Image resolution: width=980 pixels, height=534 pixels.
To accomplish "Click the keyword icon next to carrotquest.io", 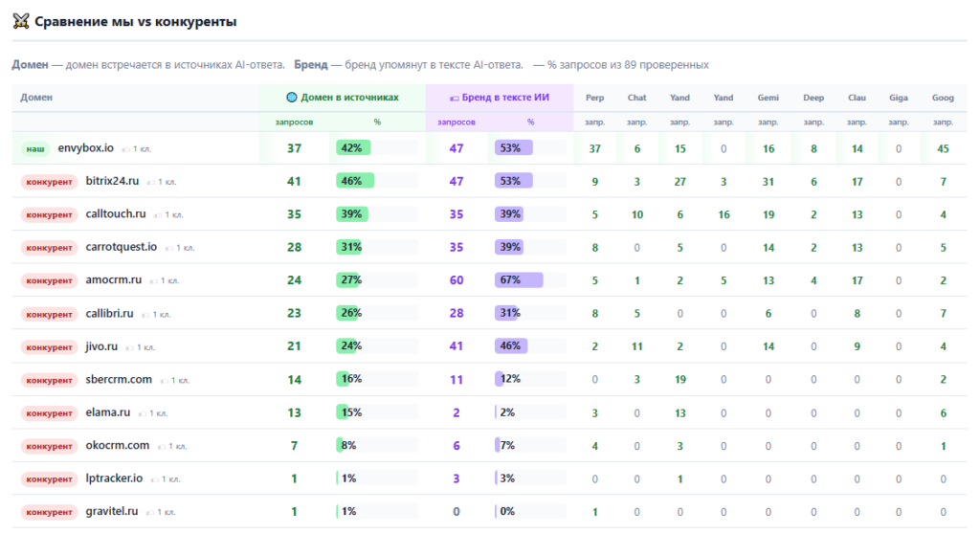I will click(168, 248).
